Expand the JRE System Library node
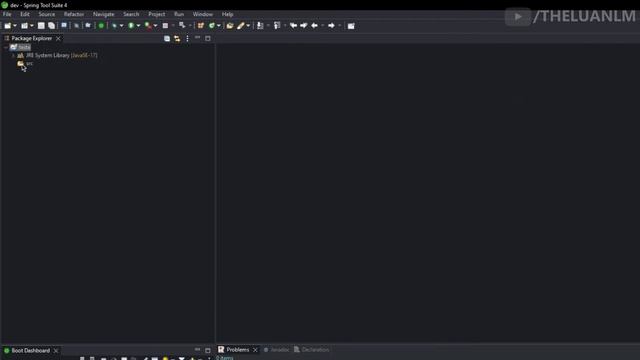This screenshot has width=640, height=360. click(x=13, y=56)
